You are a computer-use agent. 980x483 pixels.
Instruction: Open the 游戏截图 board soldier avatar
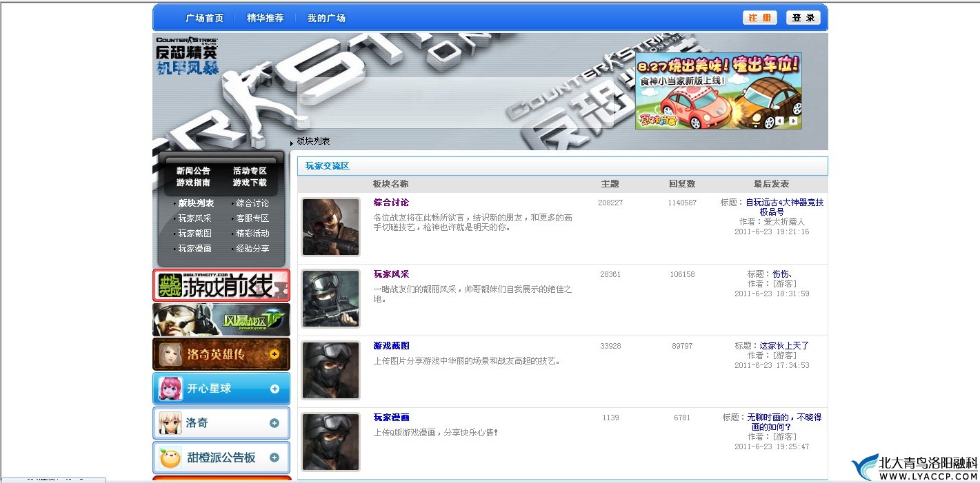tap(331, 371)
